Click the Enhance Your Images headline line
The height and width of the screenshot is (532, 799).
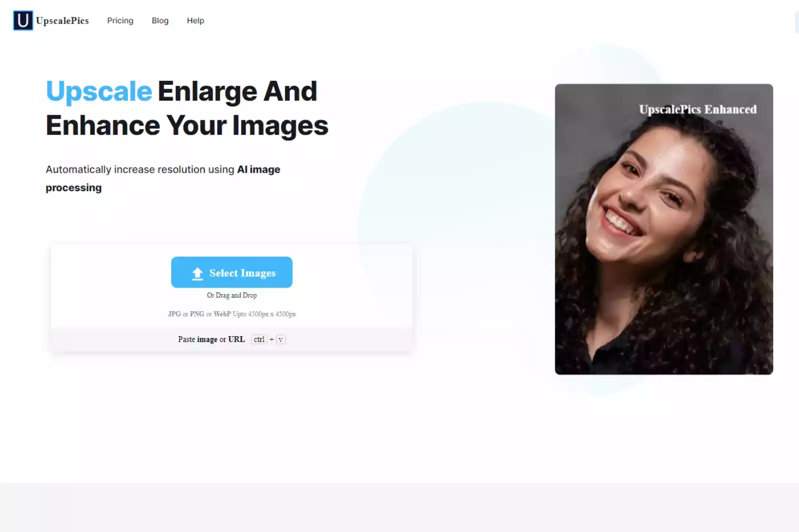tap(187, 125)
